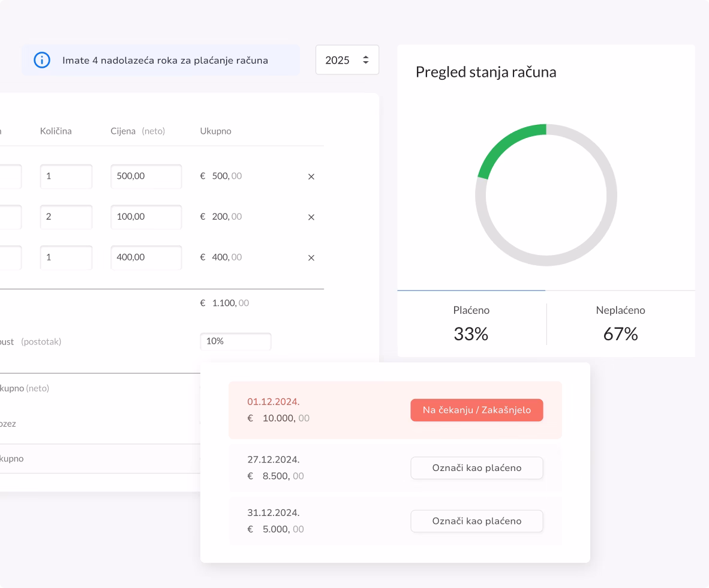The height and width of the screenshot is (588, 709).
Task: Click the price field showing 100,00
Action: [x=146, y=217]
